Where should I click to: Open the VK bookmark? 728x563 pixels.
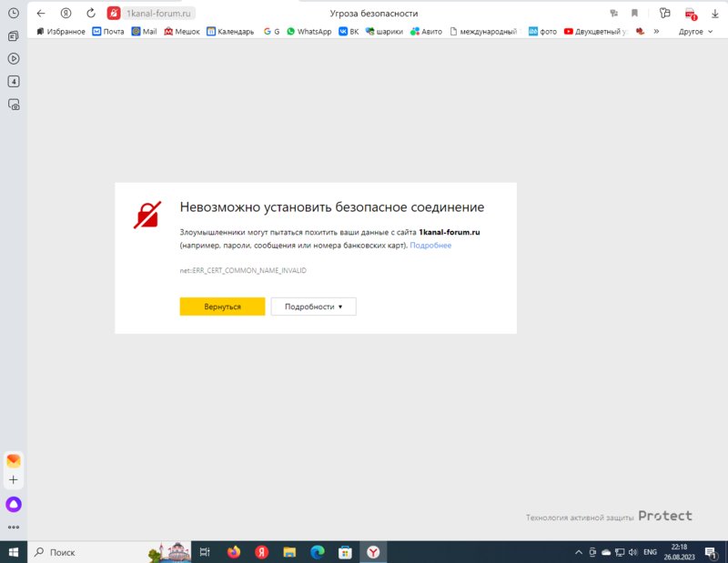tap(348, 31)
